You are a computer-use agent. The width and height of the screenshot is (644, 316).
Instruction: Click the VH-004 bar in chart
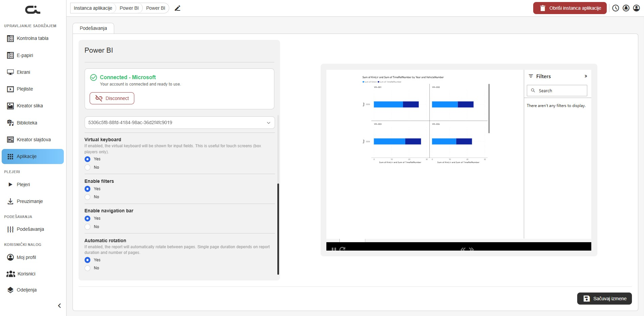(452, 142)
